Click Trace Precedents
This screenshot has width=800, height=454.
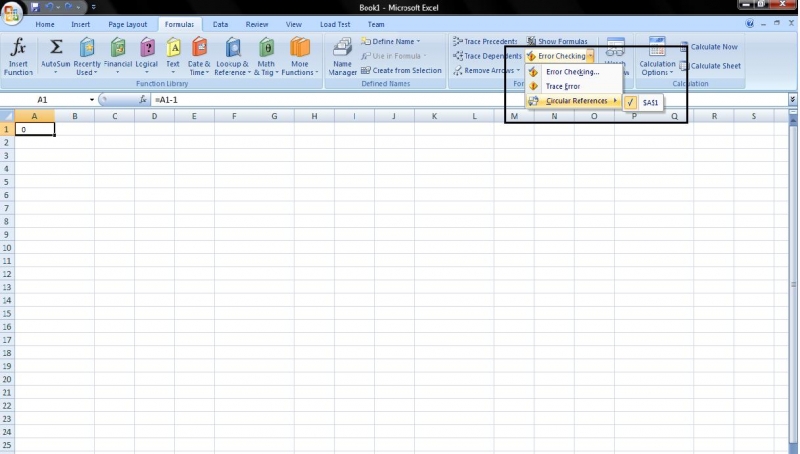[485, 42]
